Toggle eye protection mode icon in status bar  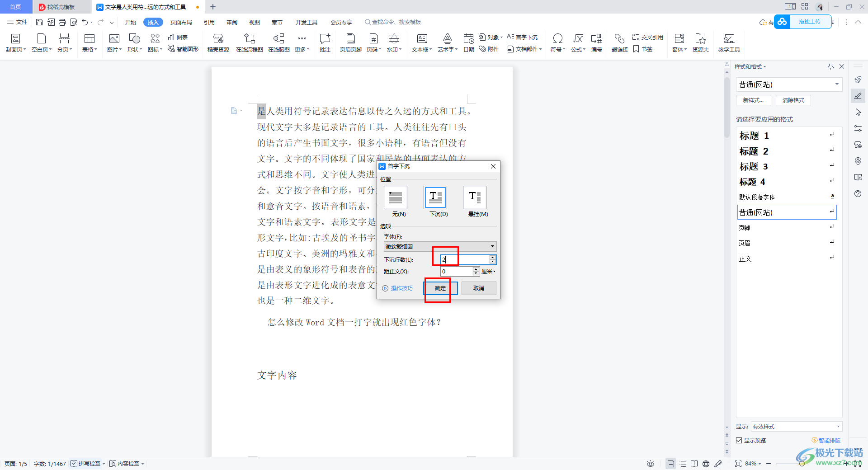click(650, 464)
